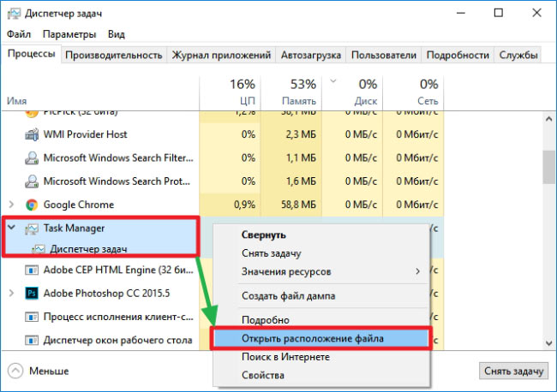Click the Диспетчер окон рабочего стола icon
The image size is (557, 392).
(x=31, y=340)
